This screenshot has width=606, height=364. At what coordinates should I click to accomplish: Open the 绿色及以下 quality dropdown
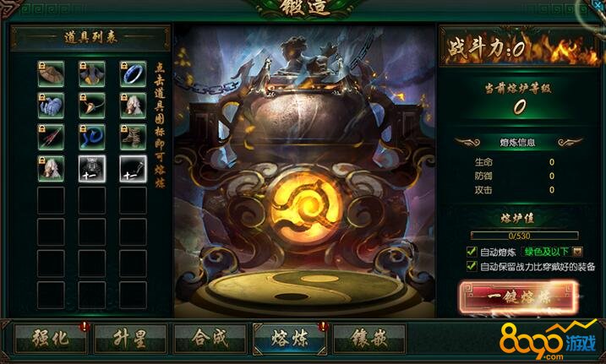point(552,252)
